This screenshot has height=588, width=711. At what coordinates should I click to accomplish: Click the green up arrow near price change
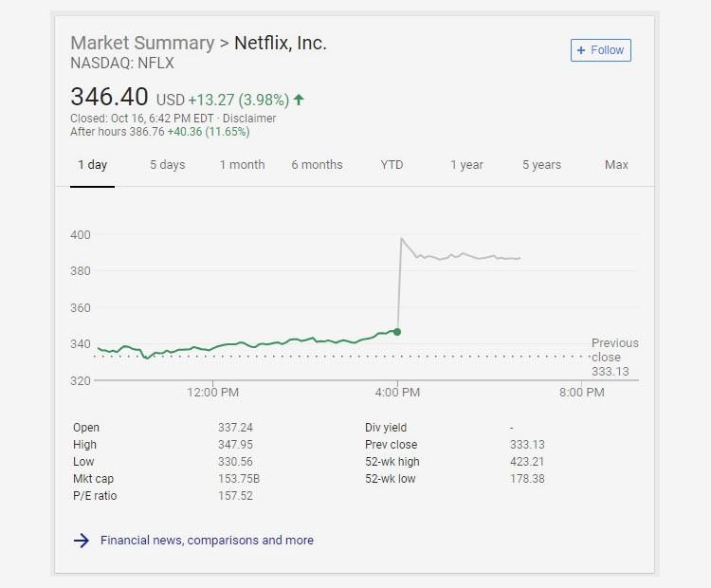pyautogui.click(x=300, y=99)
